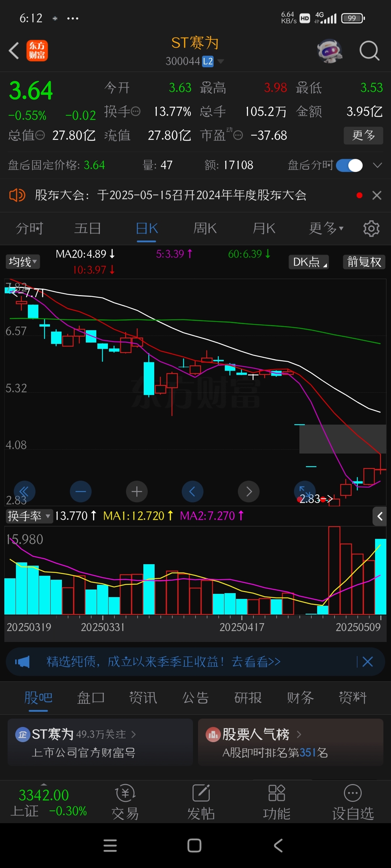The width and height of the screenshot is (391, 868).
Task: Tap the speaker announcement icon
Action: click(x=17, y=195)
